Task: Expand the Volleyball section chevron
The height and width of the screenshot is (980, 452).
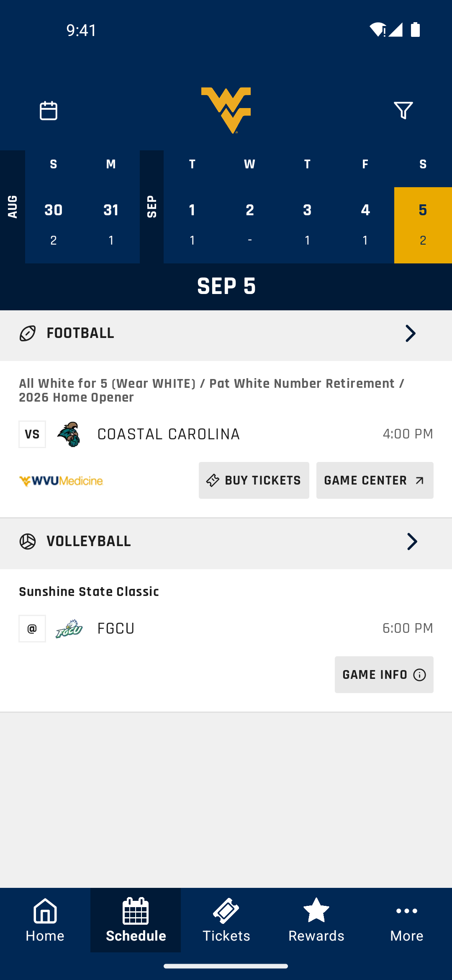Action: [412, 542]
